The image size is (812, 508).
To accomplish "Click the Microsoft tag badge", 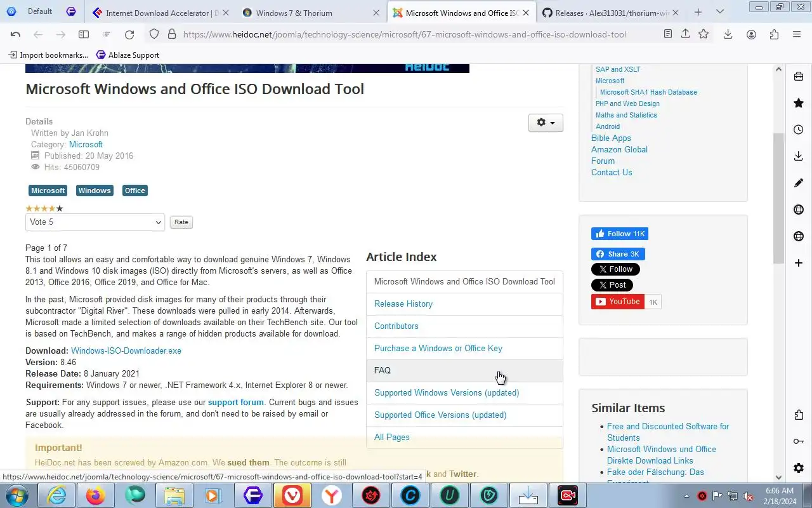I will [x=48, y=190].
